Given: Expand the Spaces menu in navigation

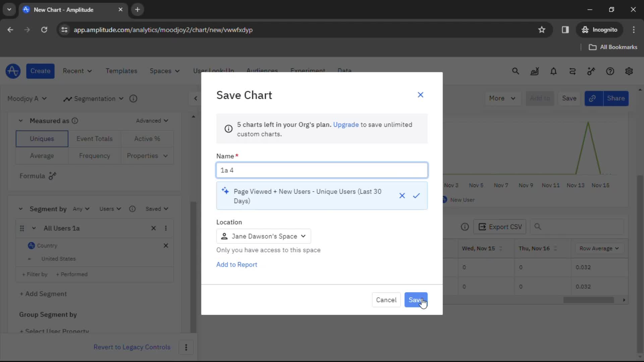Looking at the screenshot, I should click(x=164, y=71).
